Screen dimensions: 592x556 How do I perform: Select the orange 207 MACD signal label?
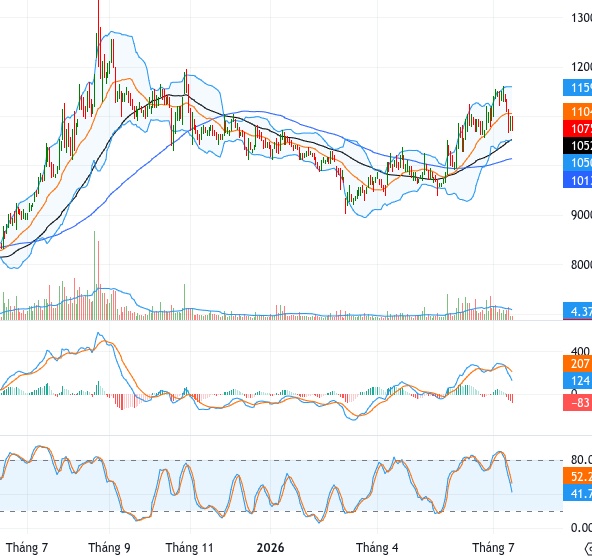click(577, 363)
